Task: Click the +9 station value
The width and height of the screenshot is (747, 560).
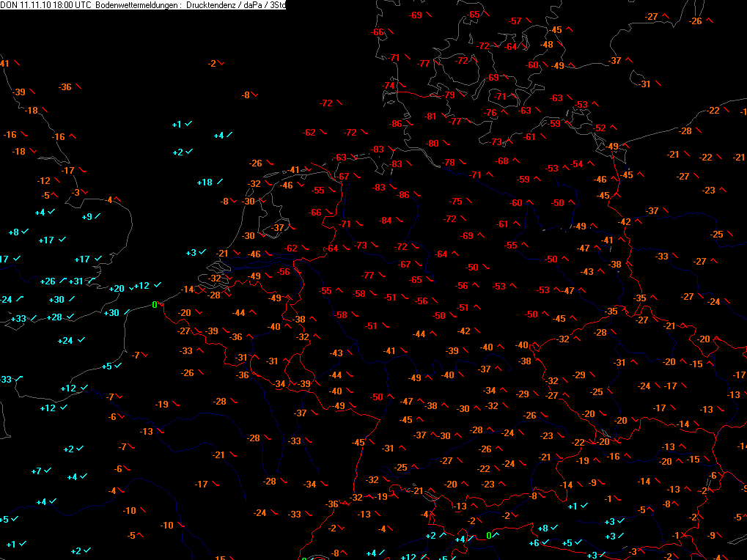Action: pos(87,217)
